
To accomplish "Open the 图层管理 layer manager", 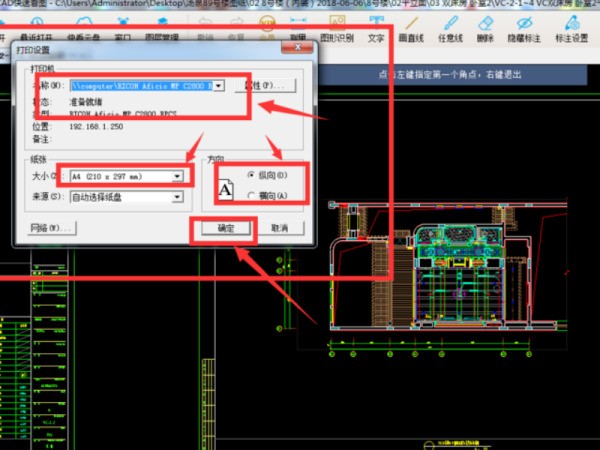I will point(162,29).
